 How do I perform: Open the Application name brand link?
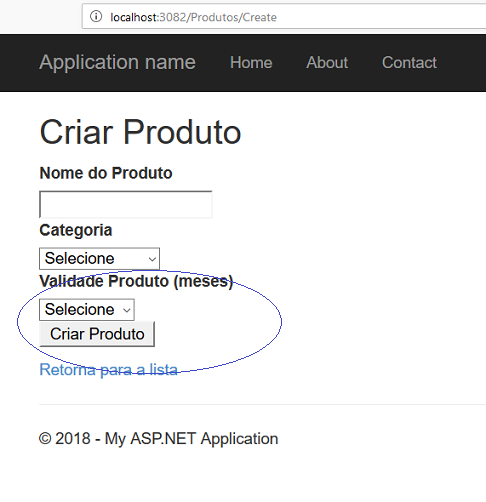pyautogui.click(x=117, y=62)
